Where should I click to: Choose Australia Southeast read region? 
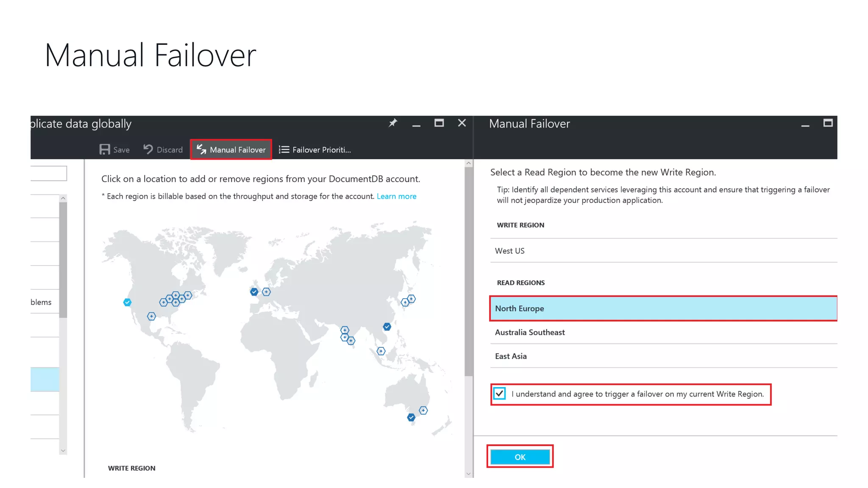(663, 333)
